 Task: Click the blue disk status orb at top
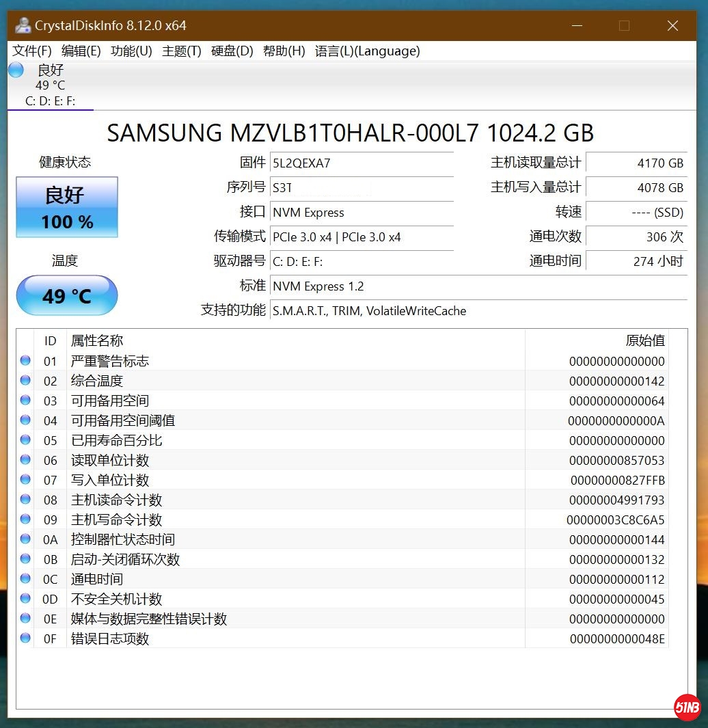pos(16,70)
